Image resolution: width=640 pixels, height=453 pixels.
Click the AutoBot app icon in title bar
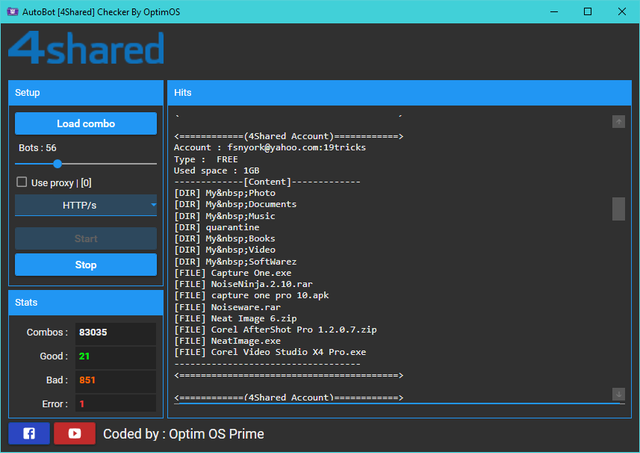pyautogui.click(x=12, y=11)
